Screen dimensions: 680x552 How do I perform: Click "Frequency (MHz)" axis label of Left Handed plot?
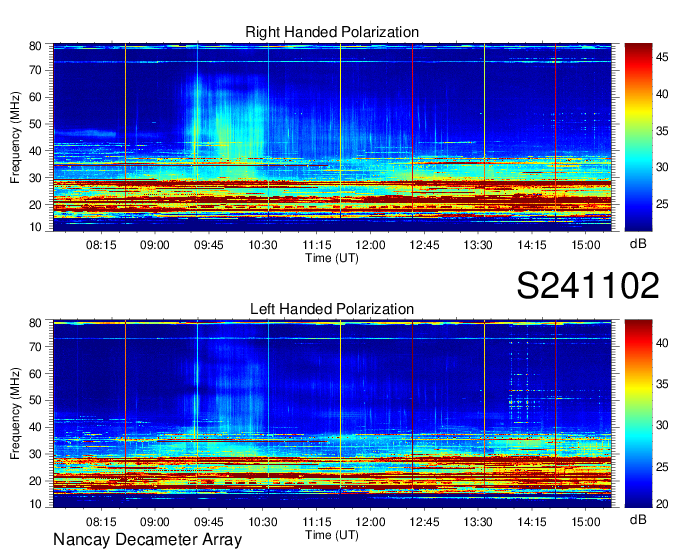[x=15, y=414]
